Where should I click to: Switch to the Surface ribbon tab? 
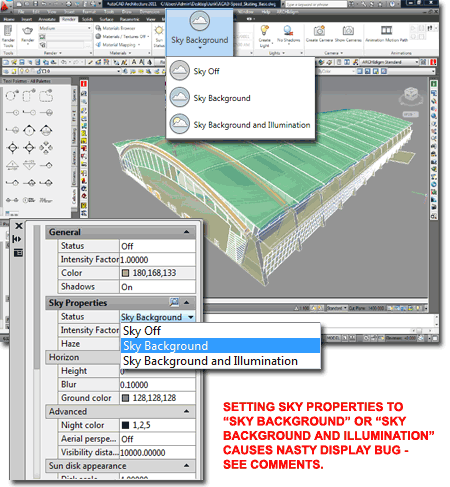[x=106, y=19]
